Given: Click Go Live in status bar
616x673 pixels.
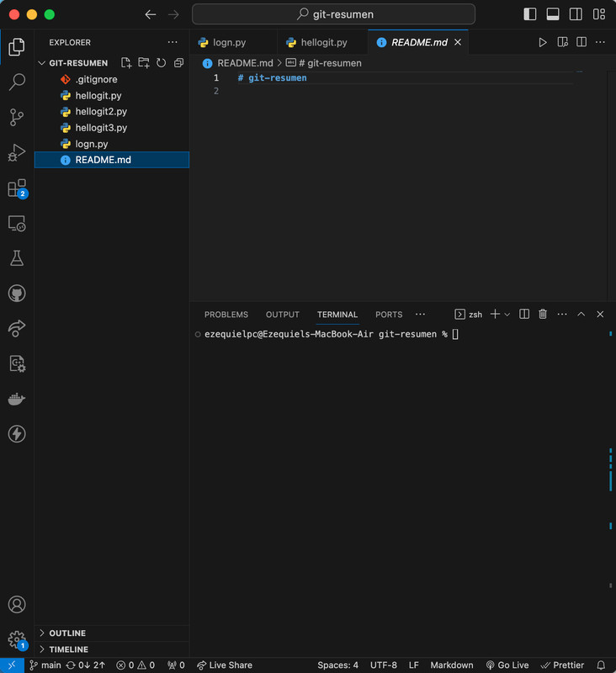Looking at the screenshot, I should [507, 665].
